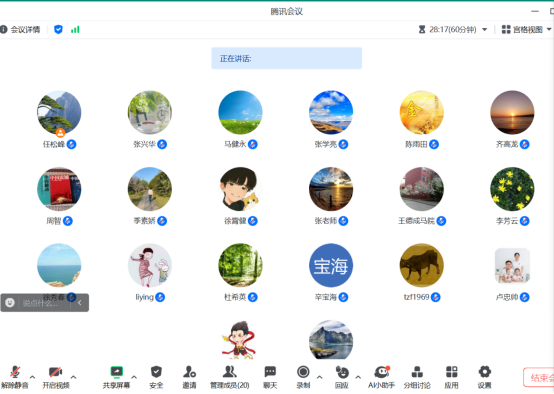Screen dimensions: 554x394
Task: Open the 应用 apps icon
Action: pyautogui.click(x=452, y=372)
